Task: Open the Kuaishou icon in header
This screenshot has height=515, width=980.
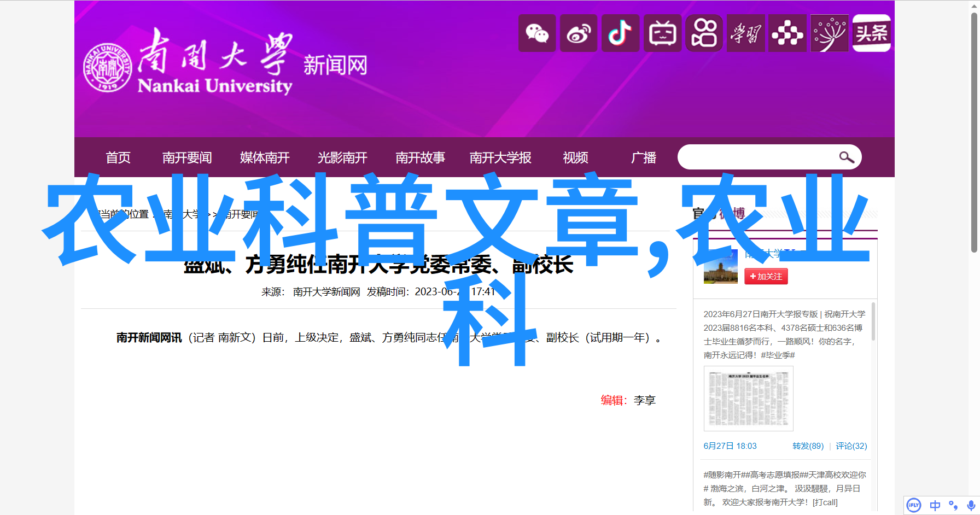Action: [x=704, y=33]
